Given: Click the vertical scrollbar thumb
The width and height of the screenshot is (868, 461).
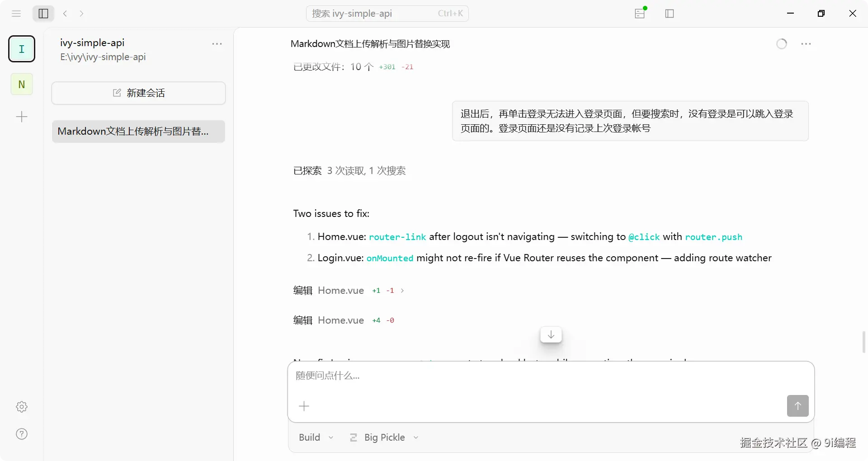Looking at the screenshot, I should pyautogui.click(x=864, y=342).
